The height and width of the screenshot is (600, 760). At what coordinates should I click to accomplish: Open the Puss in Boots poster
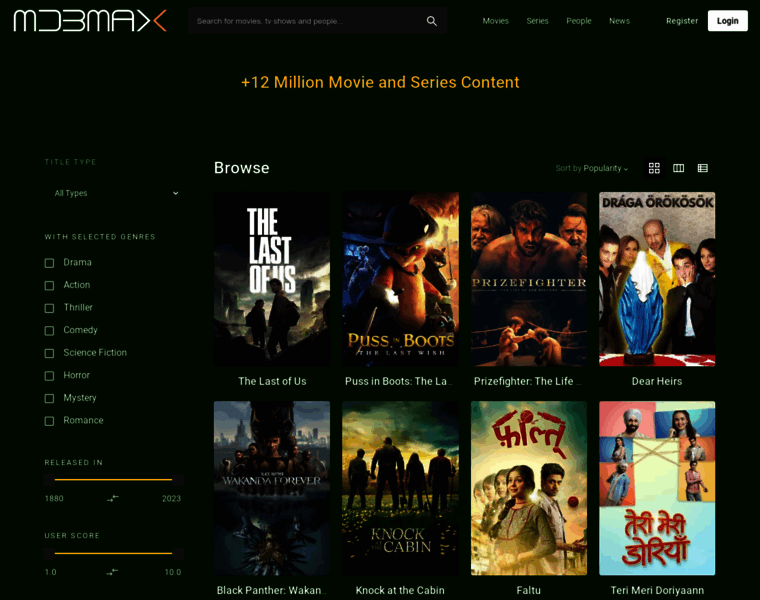(400, 279)
